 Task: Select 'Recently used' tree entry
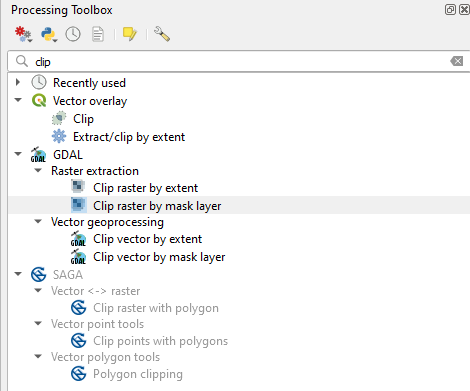[89, 83]
